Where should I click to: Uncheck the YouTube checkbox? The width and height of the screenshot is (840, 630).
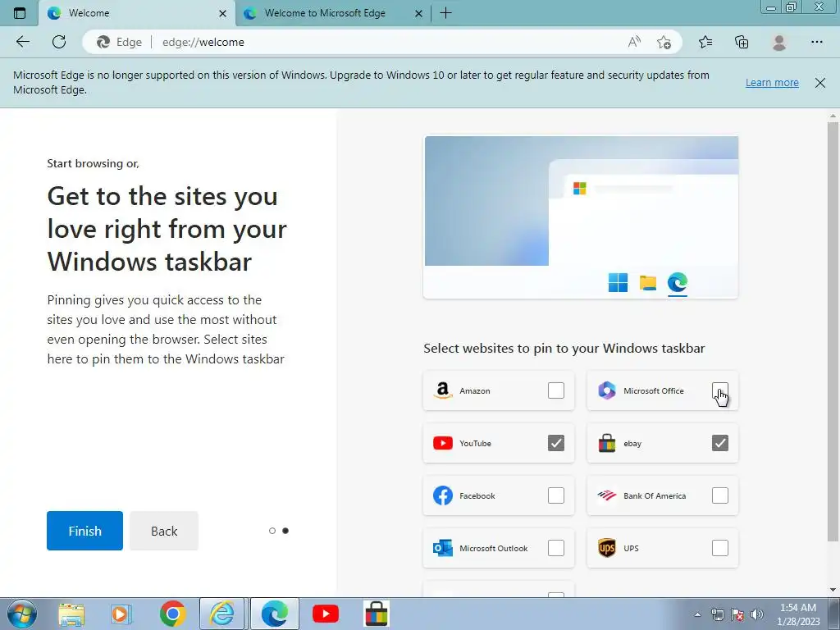point(556,443)
